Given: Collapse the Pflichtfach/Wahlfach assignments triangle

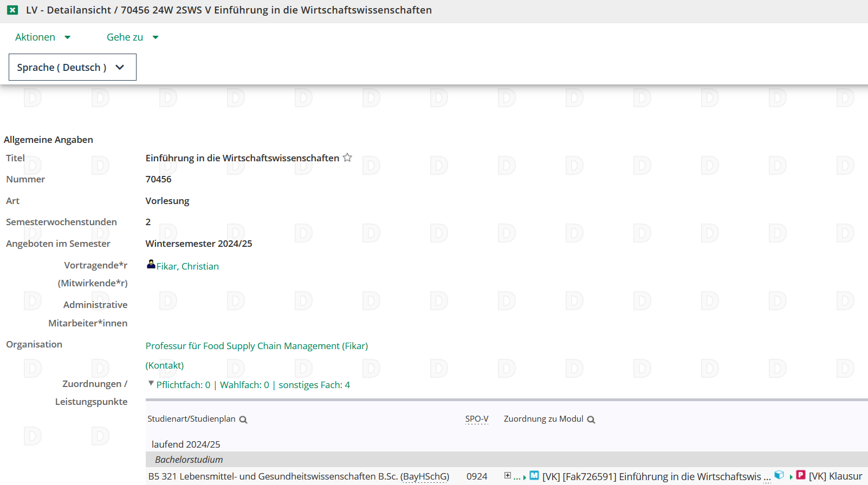Looking at the screenshot, I should [x=151, y=383].
